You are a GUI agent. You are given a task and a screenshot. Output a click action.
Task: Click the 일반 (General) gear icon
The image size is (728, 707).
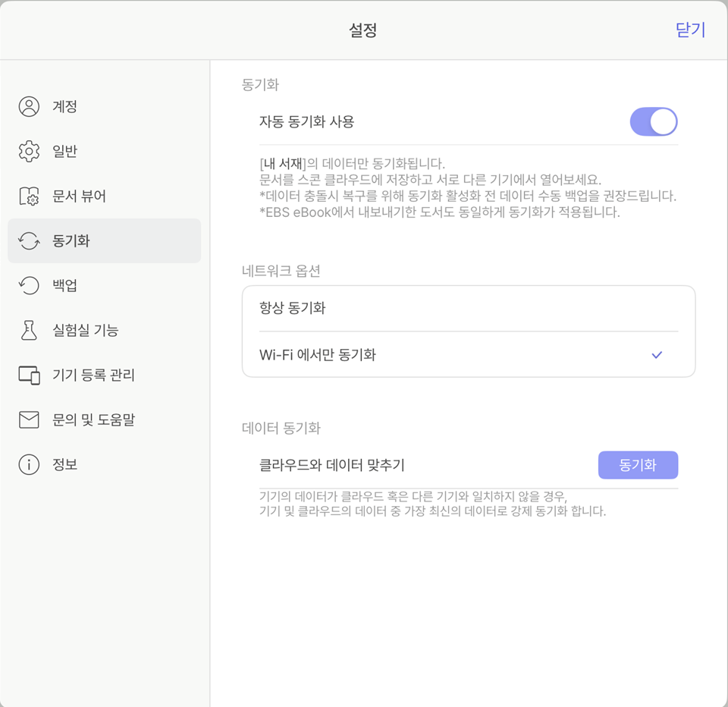29,152
